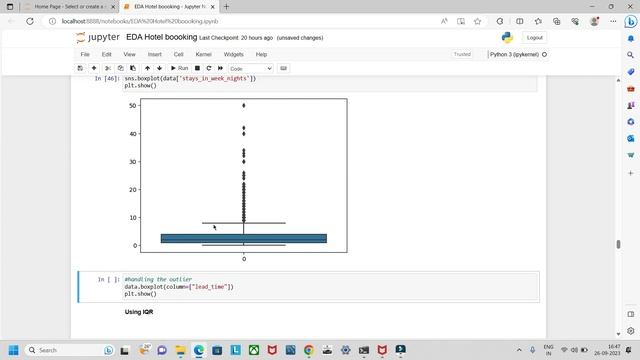640x360 pixels.
Task: Save and checkpoint the notebook
Action: [x=80, y=68]
